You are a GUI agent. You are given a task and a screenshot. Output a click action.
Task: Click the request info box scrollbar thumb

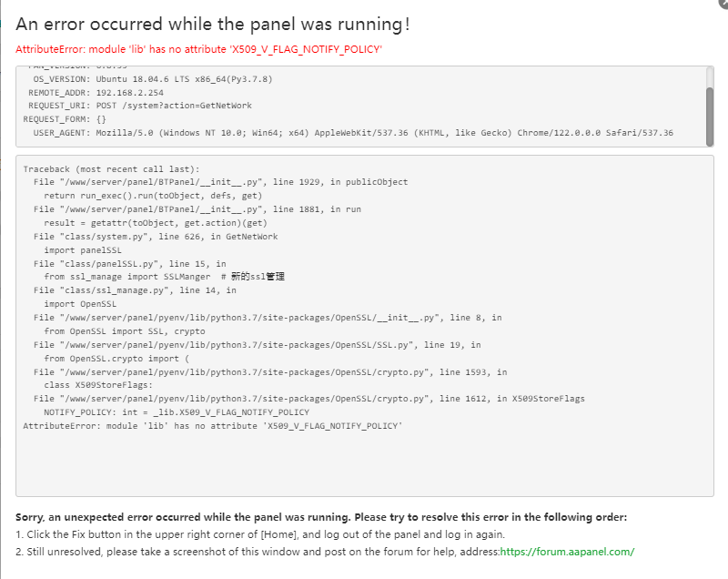[x=710, y=116]
